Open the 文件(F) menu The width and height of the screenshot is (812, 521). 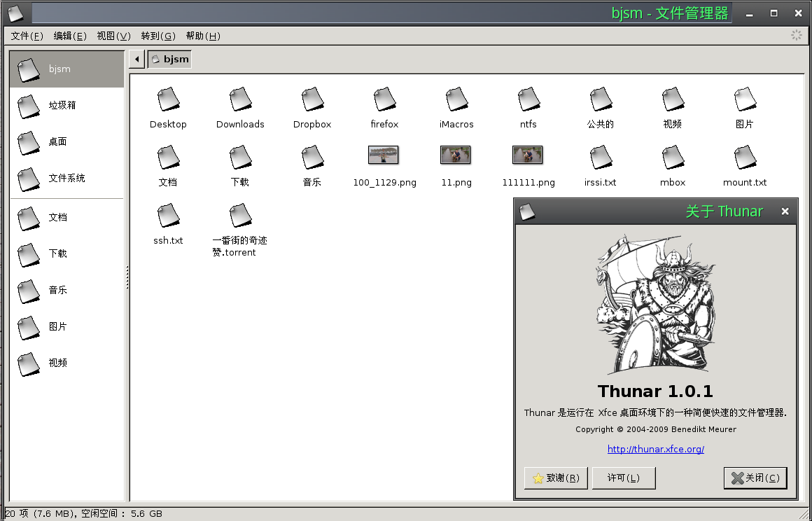(x=27, y=36)
